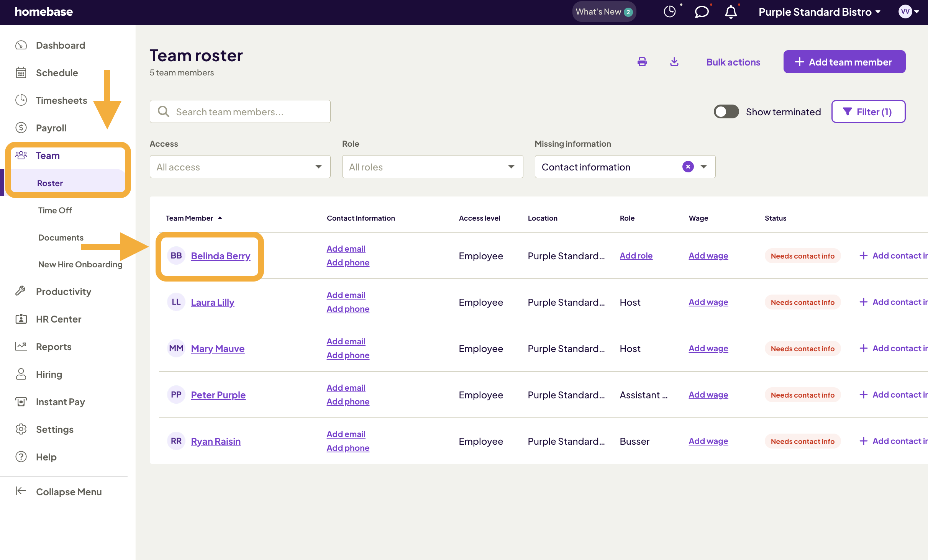Open the Reports section
This screenshot has height=560, width=928.
53,347
